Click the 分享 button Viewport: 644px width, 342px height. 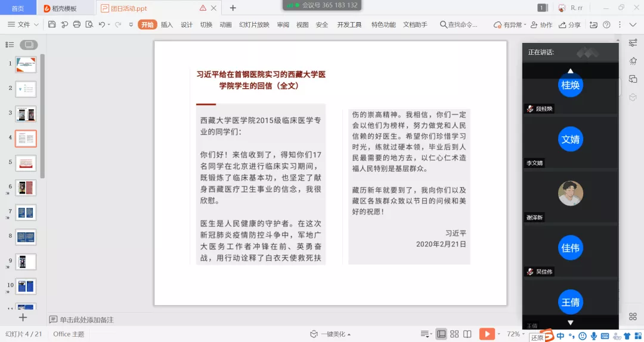point(569,24)
